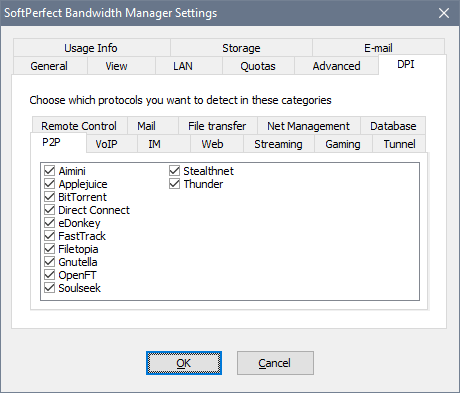This screenshot has height=393, width=460.
Task: Switch to the Quotas tab
Action: (258, 66)
